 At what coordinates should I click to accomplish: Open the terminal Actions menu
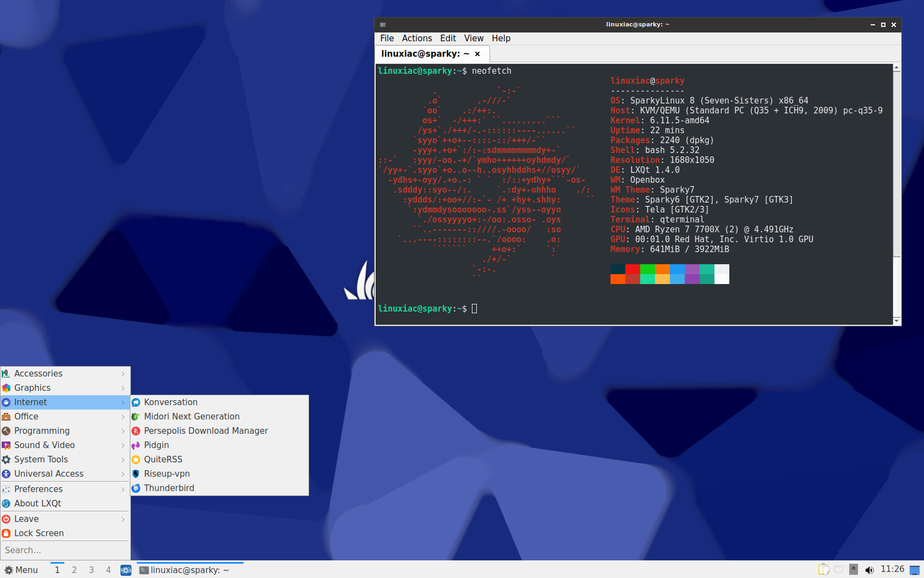click(417, 39)
